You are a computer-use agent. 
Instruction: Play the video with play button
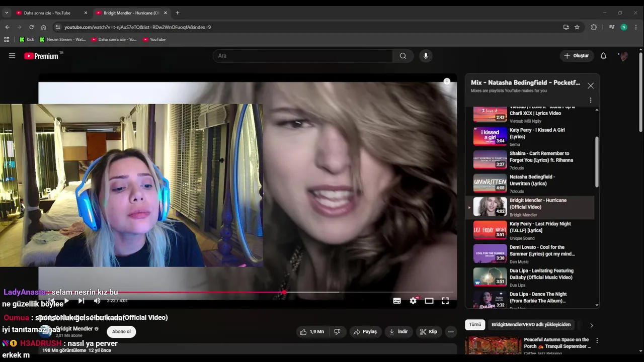click(x=66, y=301)
